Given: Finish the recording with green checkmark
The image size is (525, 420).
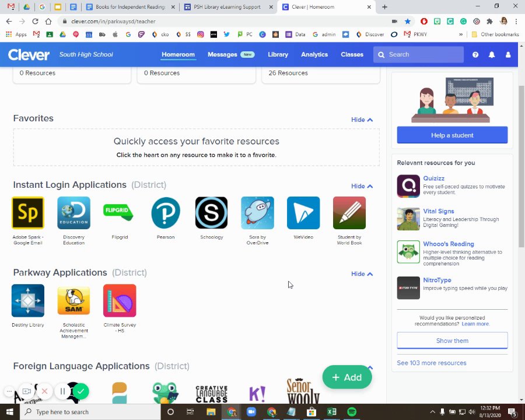Looking at the screenshot, I should [80, 391].
